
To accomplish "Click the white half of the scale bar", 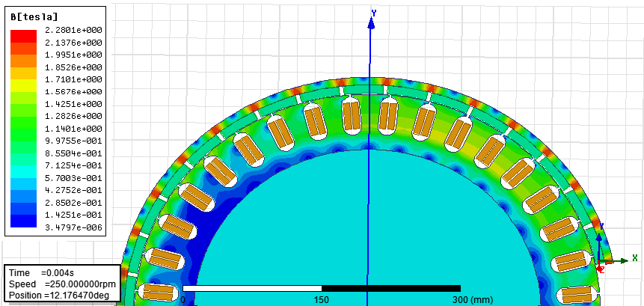I will point(252,288).
